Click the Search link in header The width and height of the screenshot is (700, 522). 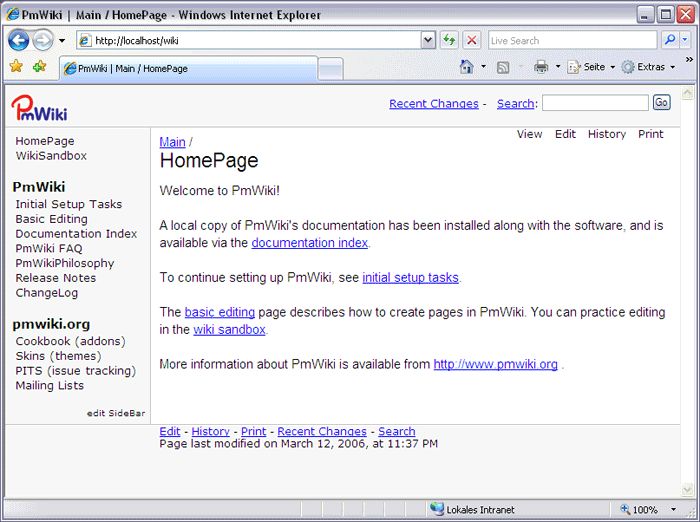click(x=516, y=104)
